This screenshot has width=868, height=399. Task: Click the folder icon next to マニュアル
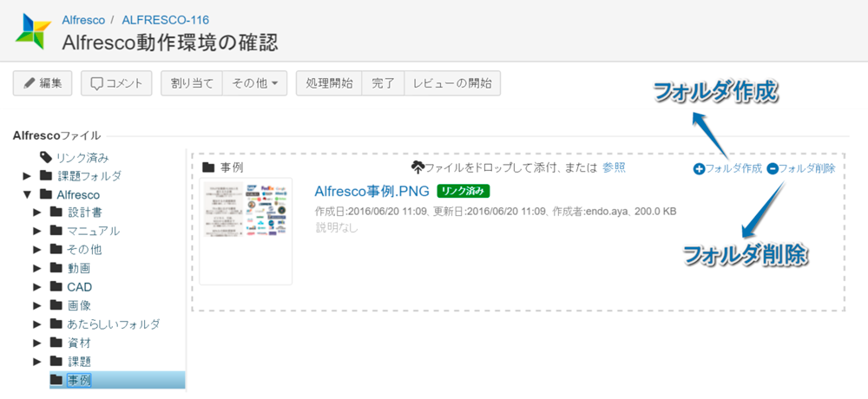point(56,230)
